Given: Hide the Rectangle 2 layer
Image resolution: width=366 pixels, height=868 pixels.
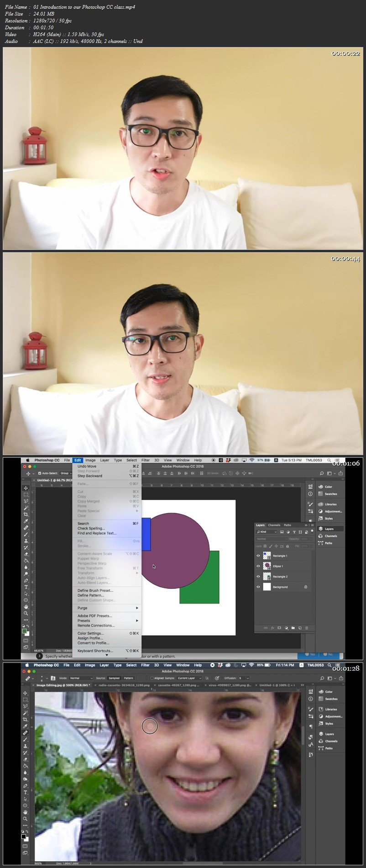Looking at the screenshot, I should pos(258,577).
